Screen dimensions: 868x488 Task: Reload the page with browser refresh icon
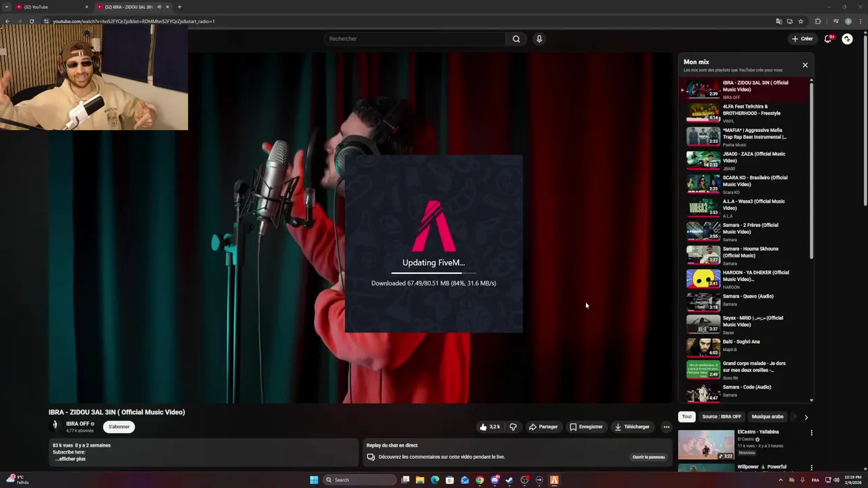pos(32,21)
